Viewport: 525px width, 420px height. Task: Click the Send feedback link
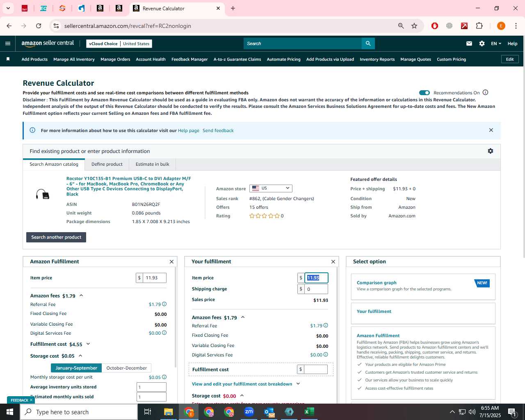pyautogui.click(x=218, y=130)
